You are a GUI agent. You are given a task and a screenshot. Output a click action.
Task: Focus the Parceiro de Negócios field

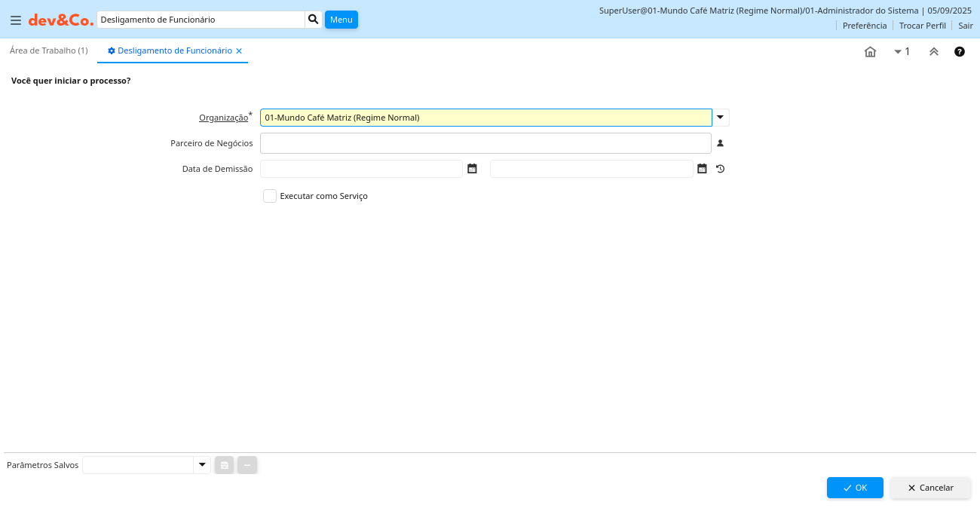[485, 143]
